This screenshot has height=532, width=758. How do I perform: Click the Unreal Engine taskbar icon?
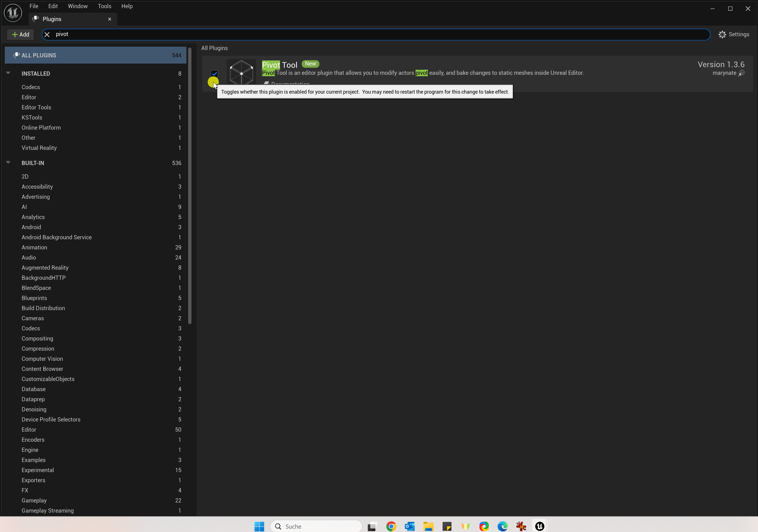(x=540, y=526)
